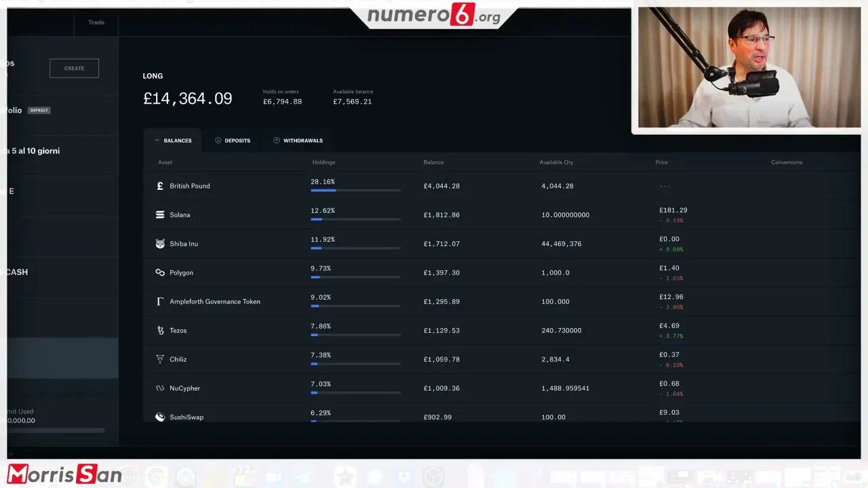Click the Ampleforth Governance Token name
This screenshot has height=488, width=868.
pos(215,302)
